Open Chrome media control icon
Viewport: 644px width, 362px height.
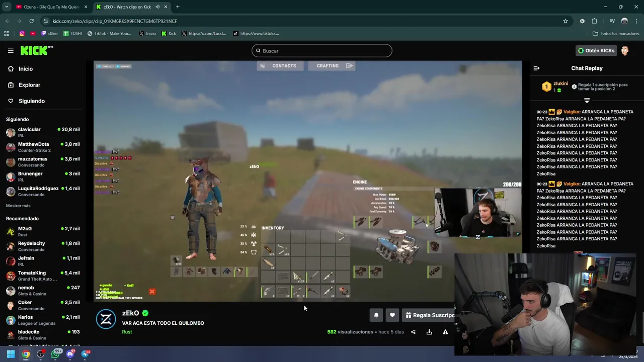[612, 21]
